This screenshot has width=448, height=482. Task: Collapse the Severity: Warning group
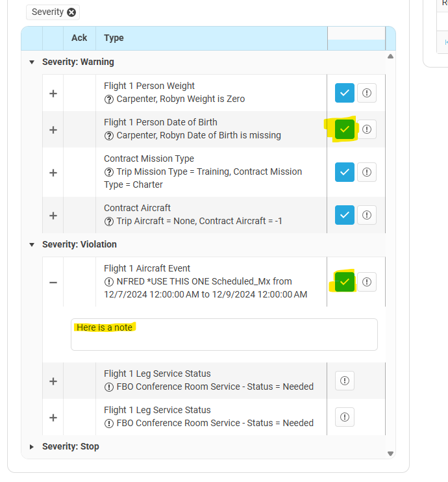click(32, 62)
